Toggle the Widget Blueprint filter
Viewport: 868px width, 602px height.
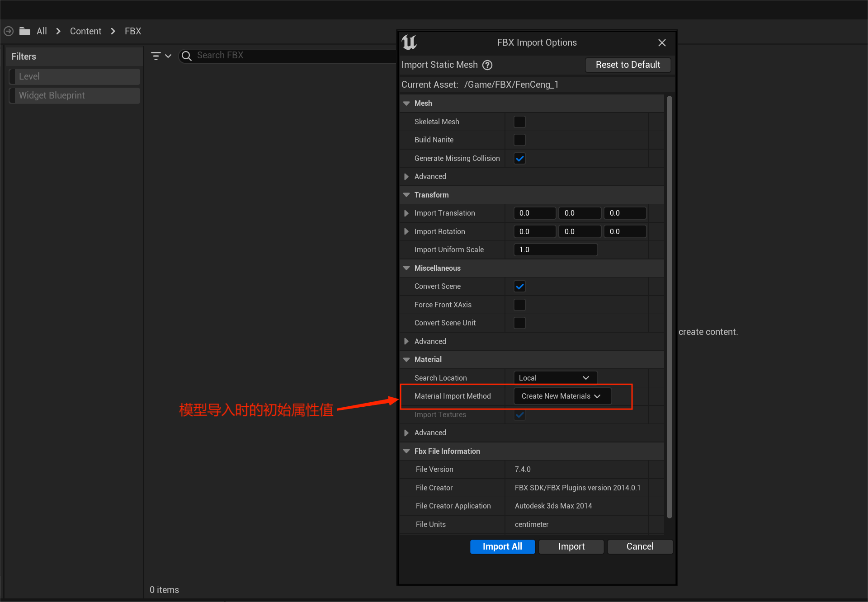(x=75, y=96)
